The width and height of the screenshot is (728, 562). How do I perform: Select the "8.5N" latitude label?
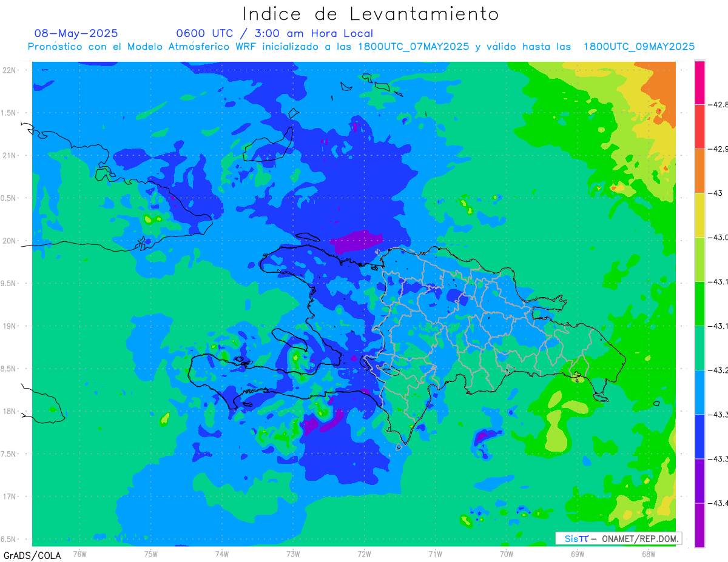8,369
